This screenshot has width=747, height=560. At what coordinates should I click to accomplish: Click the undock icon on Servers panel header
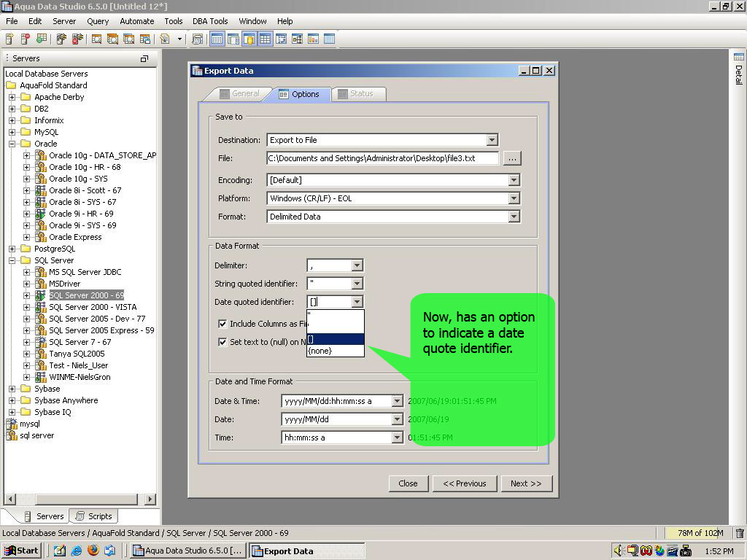point(144,58)
